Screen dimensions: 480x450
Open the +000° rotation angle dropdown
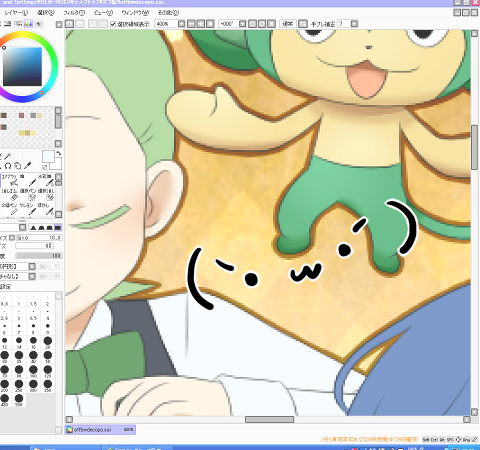click(242, 24)
